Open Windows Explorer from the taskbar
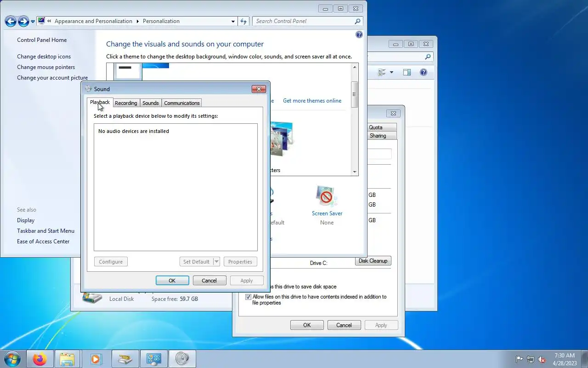The image size is (588, 368). [x=67, y=359]
